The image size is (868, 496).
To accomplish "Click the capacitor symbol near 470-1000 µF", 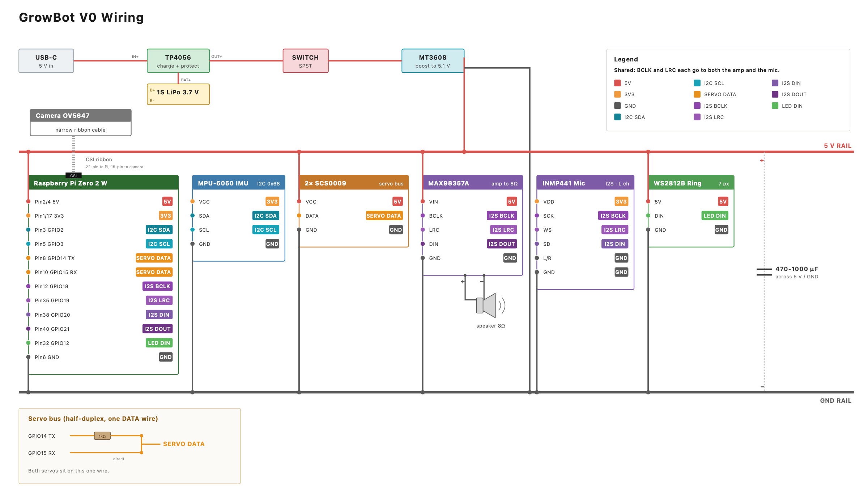I will pyautogui.click(x=764, y=272).
